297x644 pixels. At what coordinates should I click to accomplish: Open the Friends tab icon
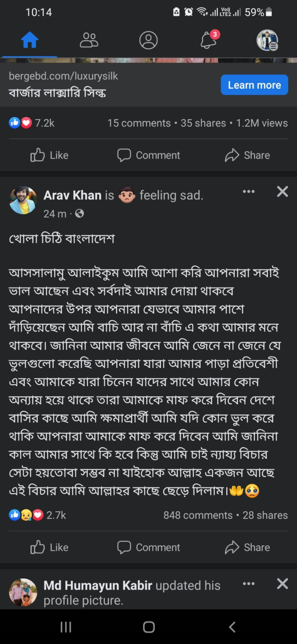(x=89, y=40)
